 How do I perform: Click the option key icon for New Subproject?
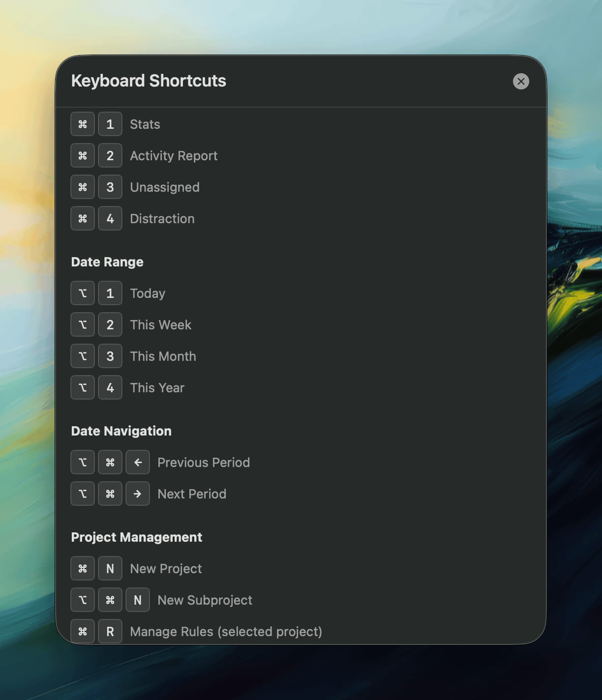tap(83, 600)
